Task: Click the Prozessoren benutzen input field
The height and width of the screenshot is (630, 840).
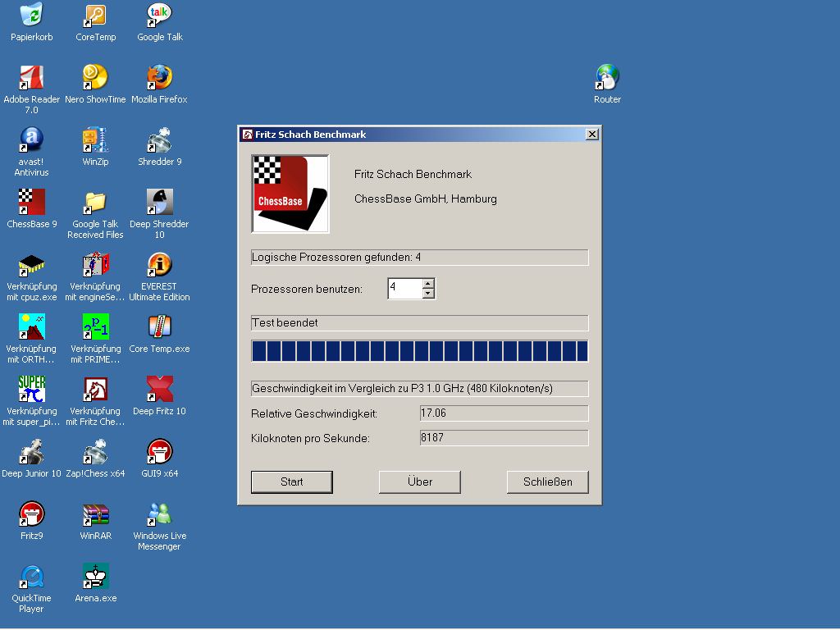Action: [x=405, y=288]
